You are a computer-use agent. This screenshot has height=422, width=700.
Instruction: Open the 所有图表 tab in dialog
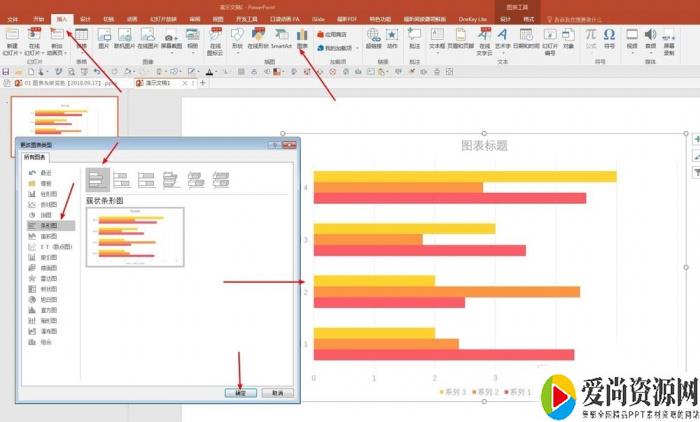tap(35, 157)
